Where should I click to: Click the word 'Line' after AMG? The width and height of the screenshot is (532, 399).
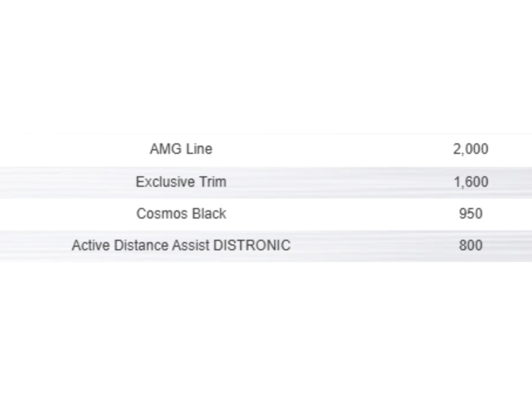[199, 149]
